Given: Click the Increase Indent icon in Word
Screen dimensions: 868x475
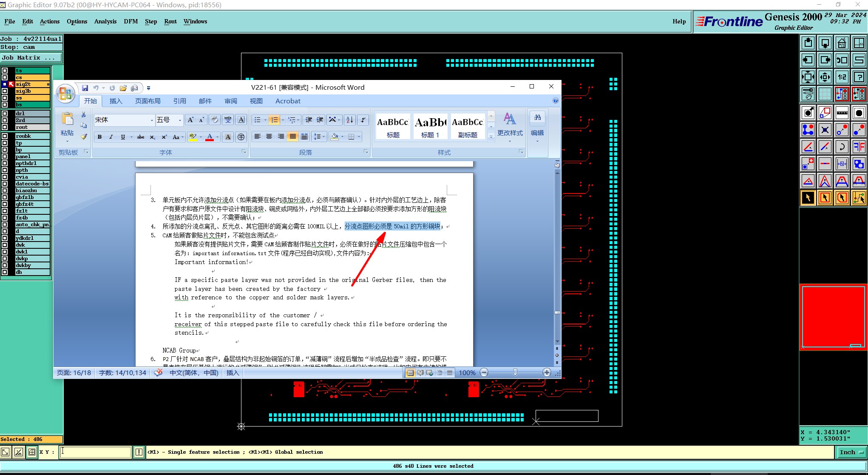Looking at the screenshot, I should 320,120.
